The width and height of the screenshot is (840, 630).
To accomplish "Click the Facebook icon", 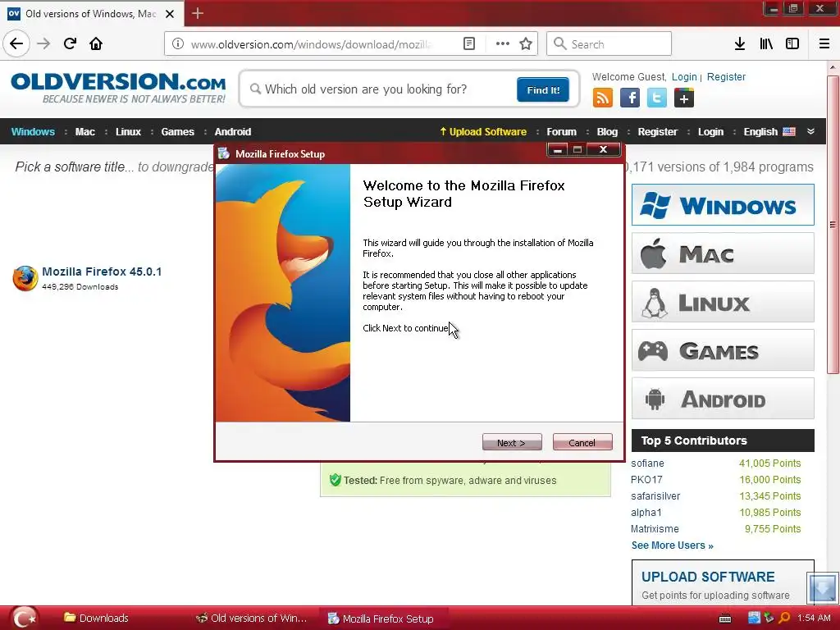I will [x=630, y=98].
